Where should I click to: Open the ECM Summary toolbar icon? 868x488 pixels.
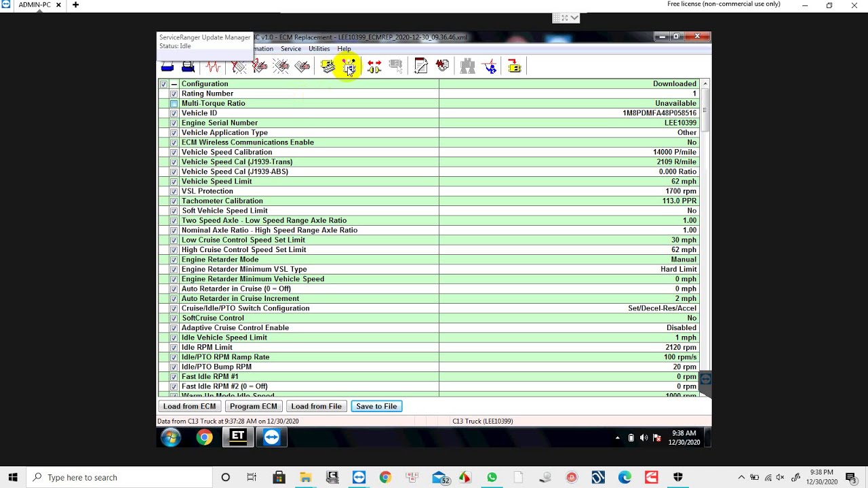click(328, 66)
